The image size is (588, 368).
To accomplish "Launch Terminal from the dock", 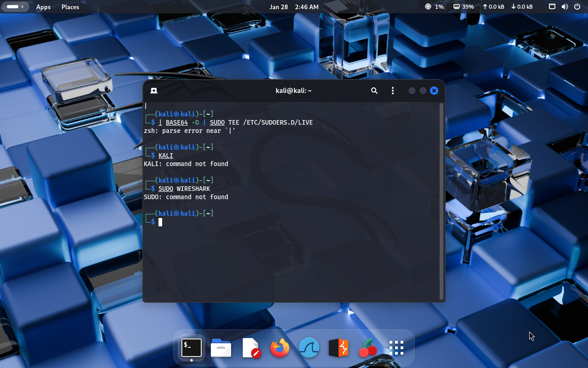I will point(192,348).
